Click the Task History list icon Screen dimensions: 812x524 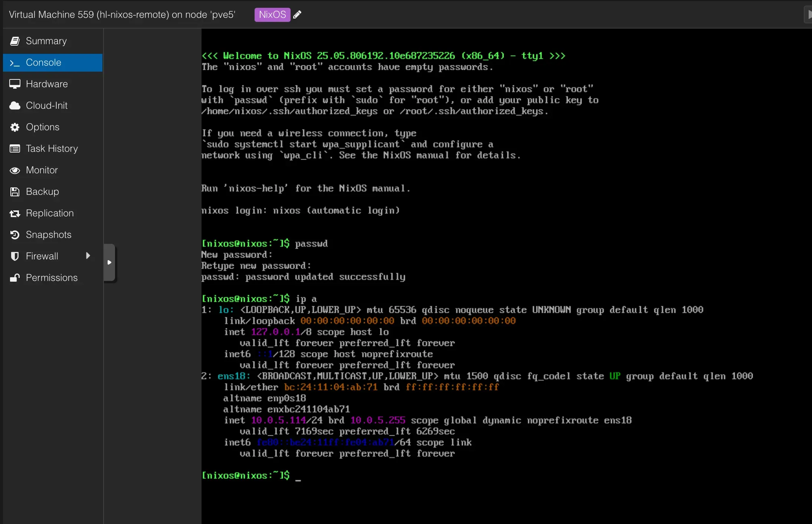[x=15, y=148]
